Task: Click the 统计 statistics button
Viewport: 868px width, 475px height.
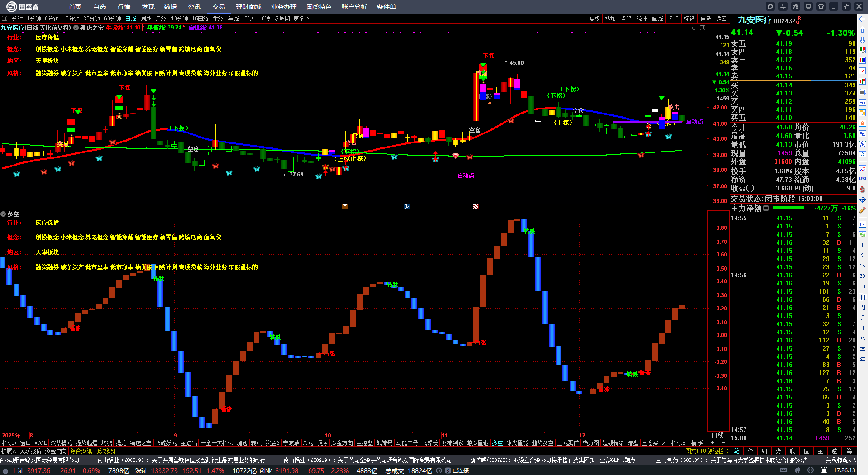Action: [642, 19]
